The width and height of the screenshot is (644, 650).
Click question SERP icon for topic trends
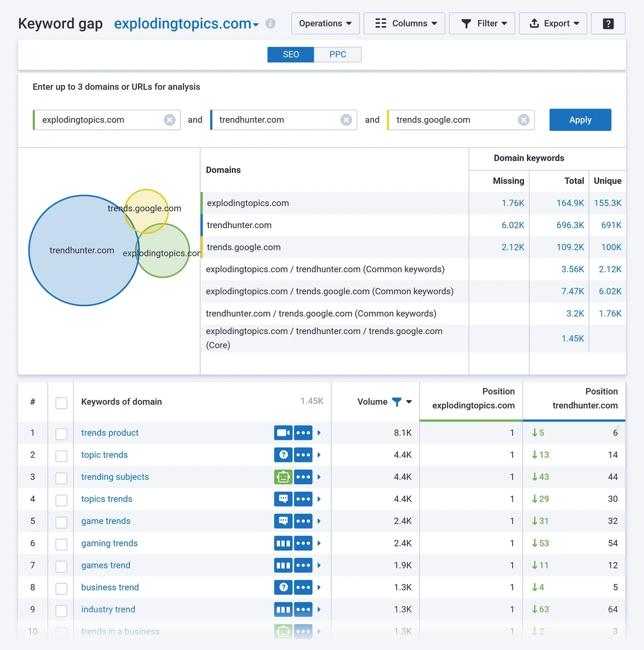[283, 455]
